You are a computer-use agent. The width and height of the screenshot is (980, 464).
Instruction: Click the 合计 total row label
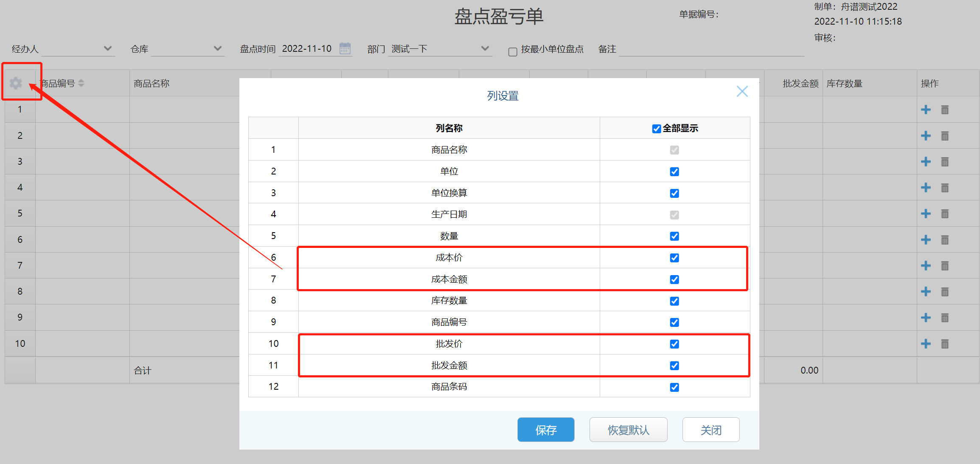click(x=143, y=371)
